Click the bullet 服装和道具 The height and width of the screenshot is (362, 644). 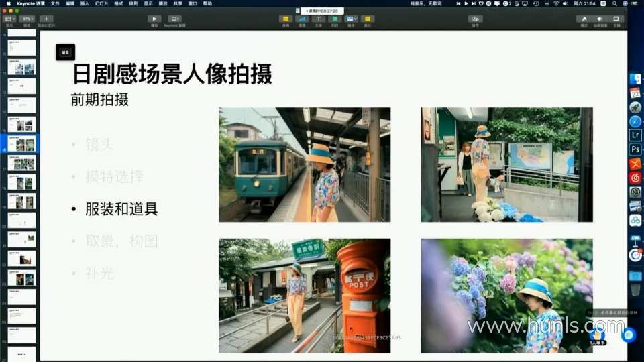click(121, 209)
